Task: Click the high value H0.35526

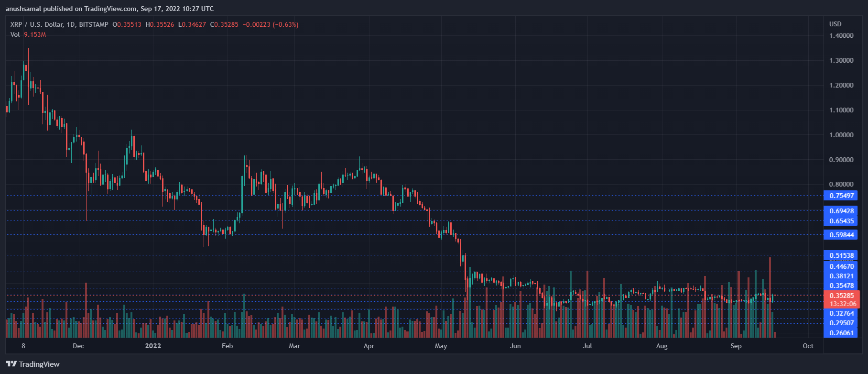Action: (x=160, y=24)
